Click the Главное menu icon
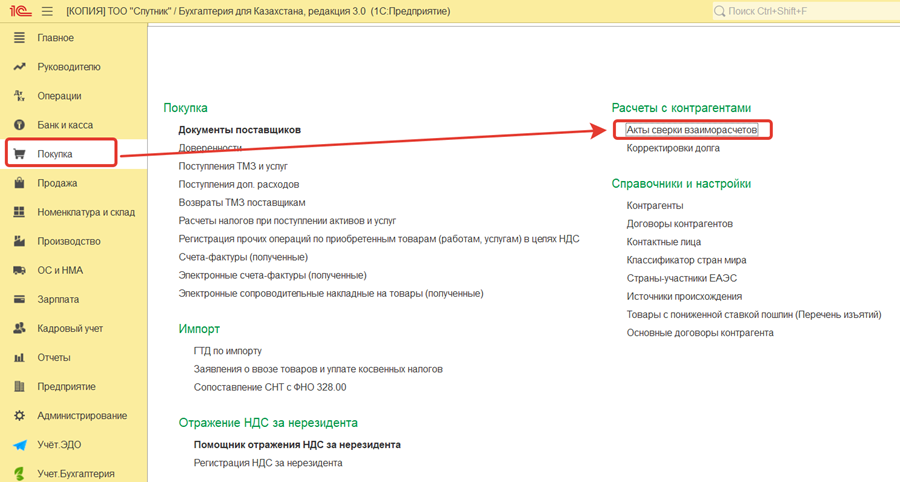Image resolution: width=900 pixels, height=482 pixels. coord(18,38)
